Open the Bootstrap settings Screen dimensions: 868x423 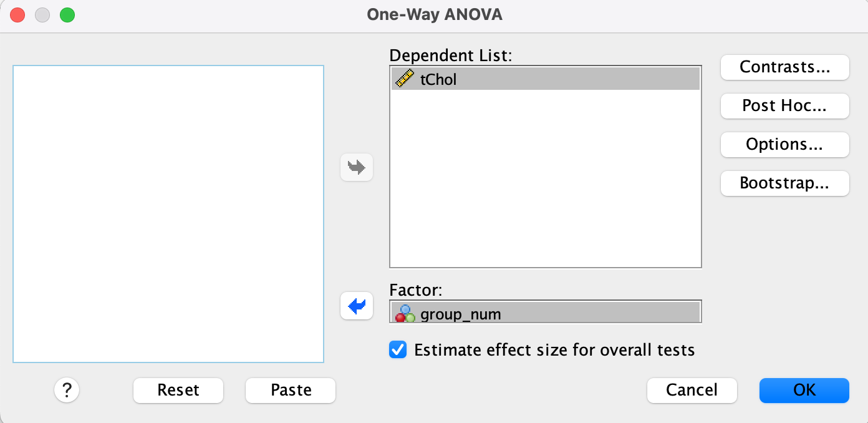point(784,183)
